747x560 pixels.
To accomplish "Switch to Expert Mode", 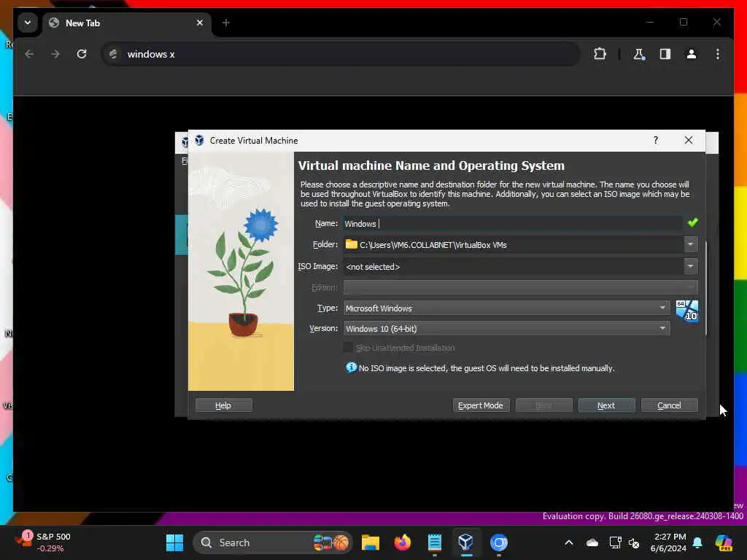I will [481, 405].
